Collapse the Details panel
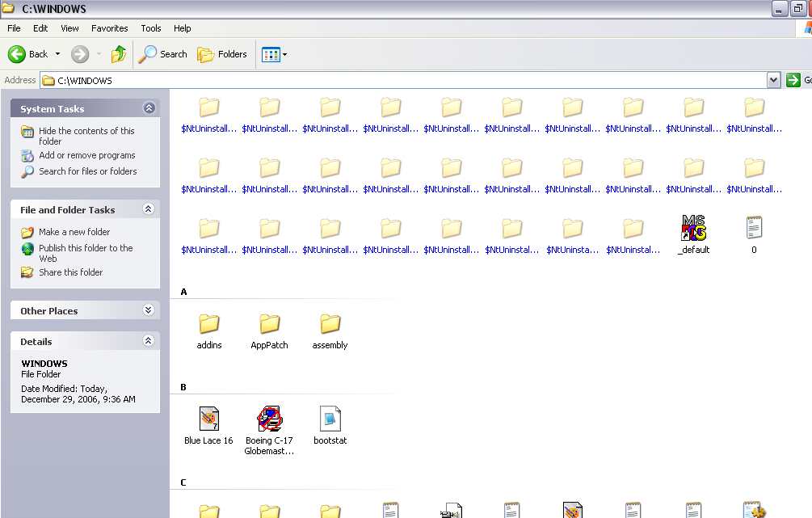The width and height of the screenshot is (812, 518). [149, 341]
